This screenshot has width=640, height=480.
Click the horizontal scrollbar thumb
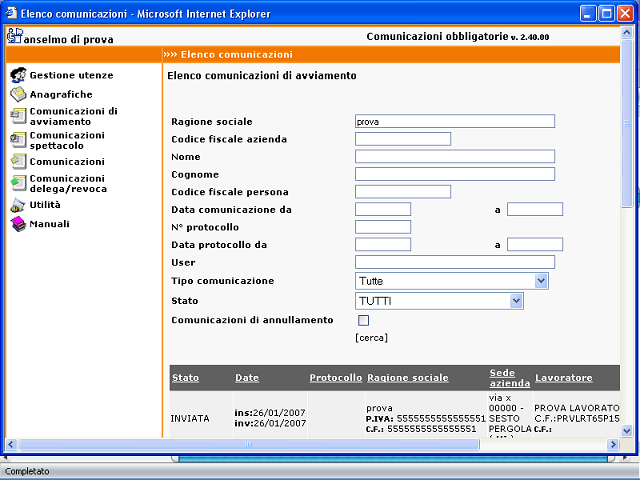249,444
